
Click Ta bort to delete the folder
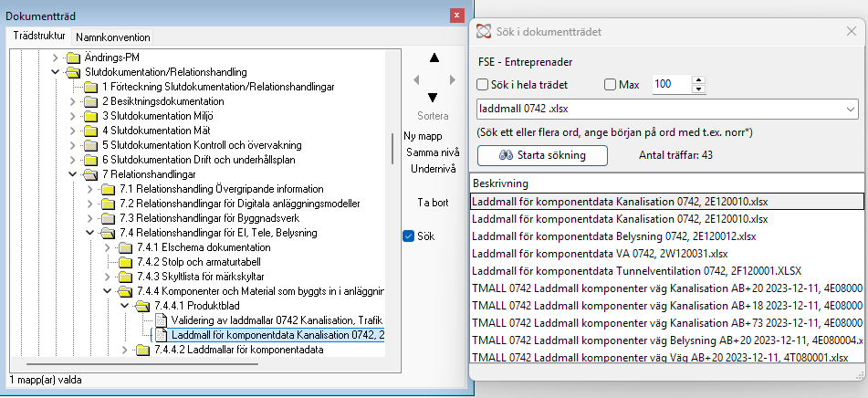click(x=433, y=203)
